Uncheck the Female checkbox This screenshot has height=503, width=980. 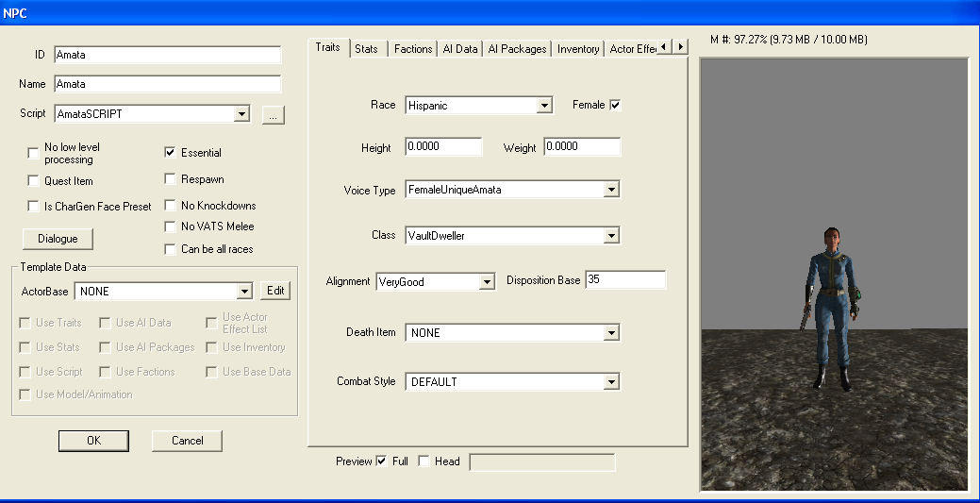click(615, 105)
